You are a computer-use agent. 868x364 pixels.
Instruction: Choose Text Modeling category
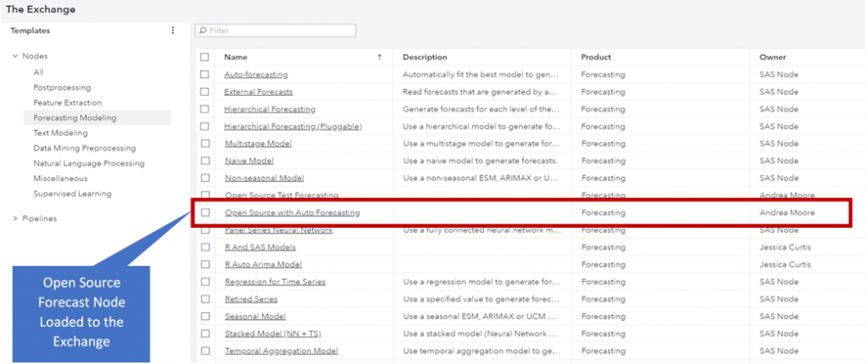point(60,133)
